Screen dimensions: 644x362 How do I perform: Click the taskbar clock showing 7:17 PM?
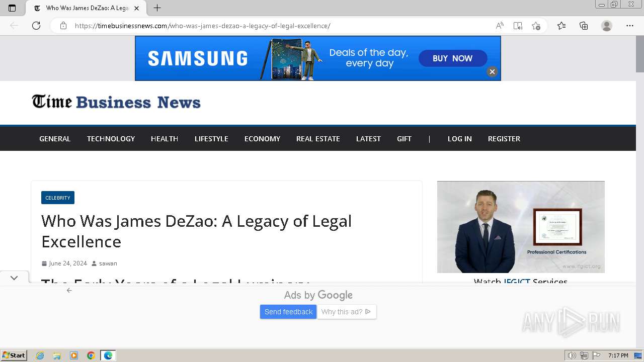pos(618,355)
